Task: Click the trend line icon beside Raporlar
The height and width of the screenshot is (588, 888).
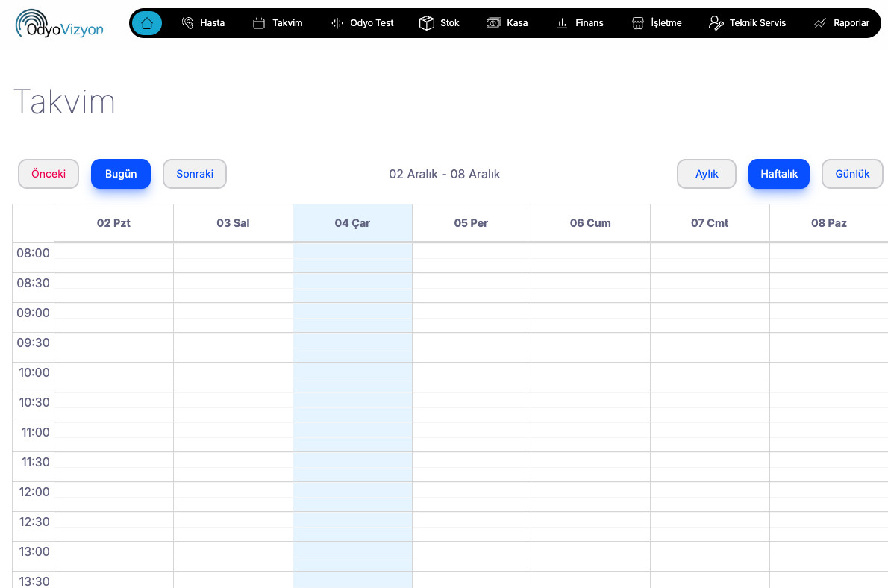Action: (820, 23)
